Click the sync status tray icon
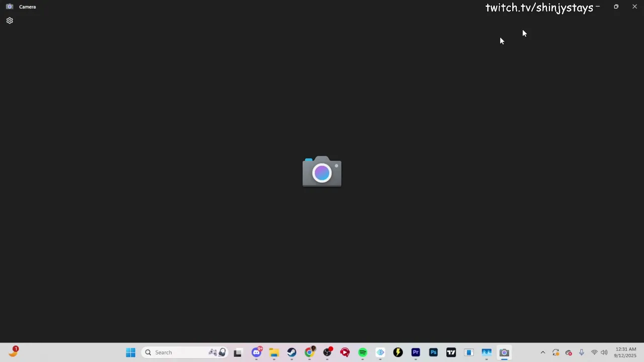Viewport: 644px width, 362px height. (x=555, y=352)
